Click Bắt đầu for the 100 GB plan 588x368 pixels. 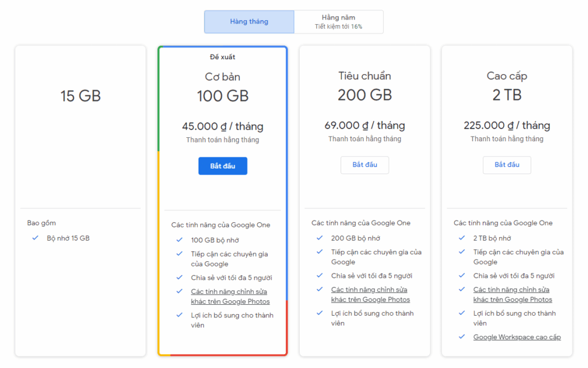[x=223, y=166]
